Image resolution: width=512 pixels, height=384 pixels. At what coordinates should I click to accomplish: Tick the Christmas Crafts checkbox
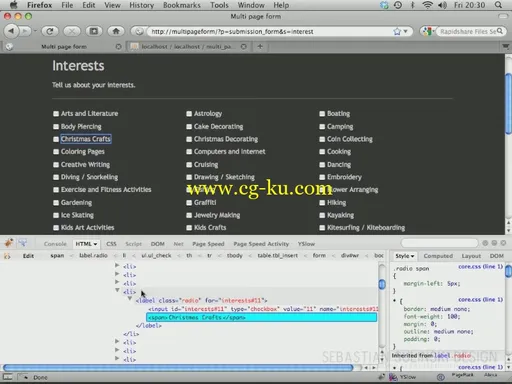[x=56, y=139]
